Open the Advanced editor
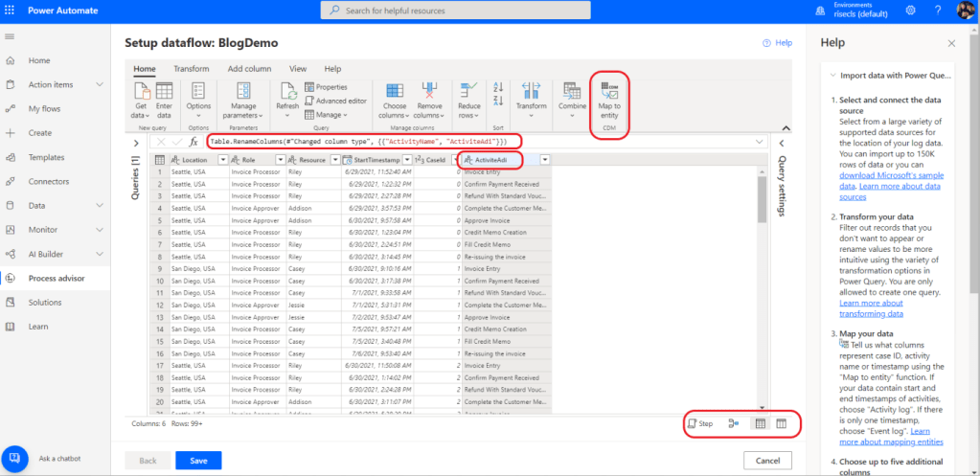Viewport: 980px width, 476px height. coord(336,101)
